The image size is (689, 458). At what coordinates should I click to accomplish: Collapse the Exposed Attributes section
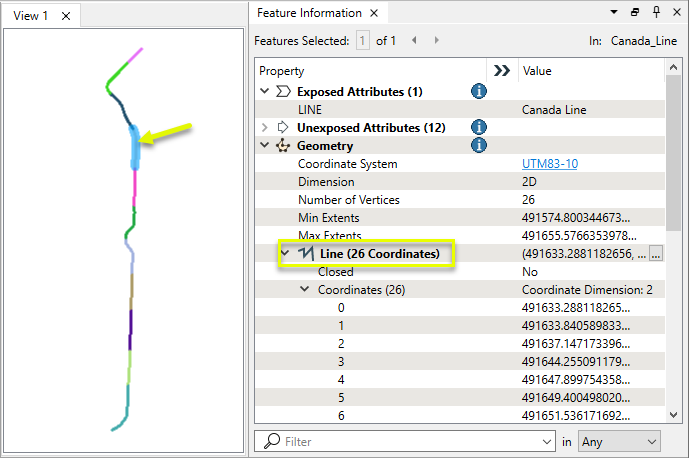265,91
